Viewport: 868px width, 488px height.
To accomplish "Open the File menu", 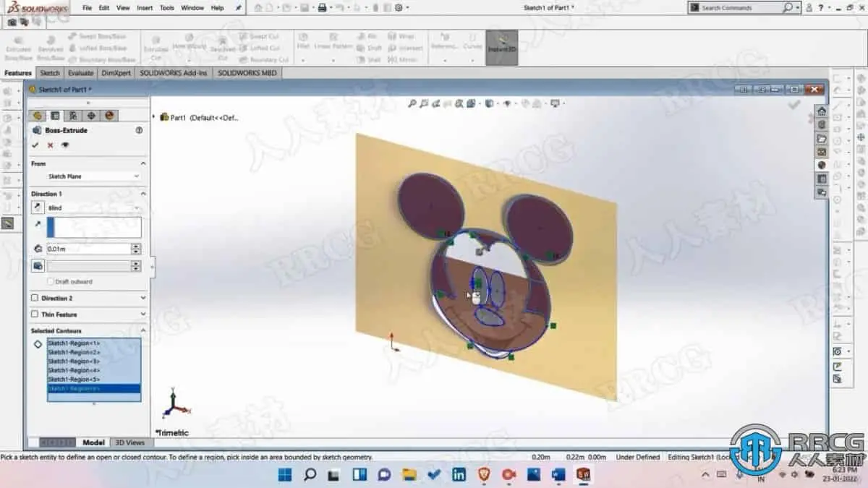I will pyautogui.click(x=87, y=8).
